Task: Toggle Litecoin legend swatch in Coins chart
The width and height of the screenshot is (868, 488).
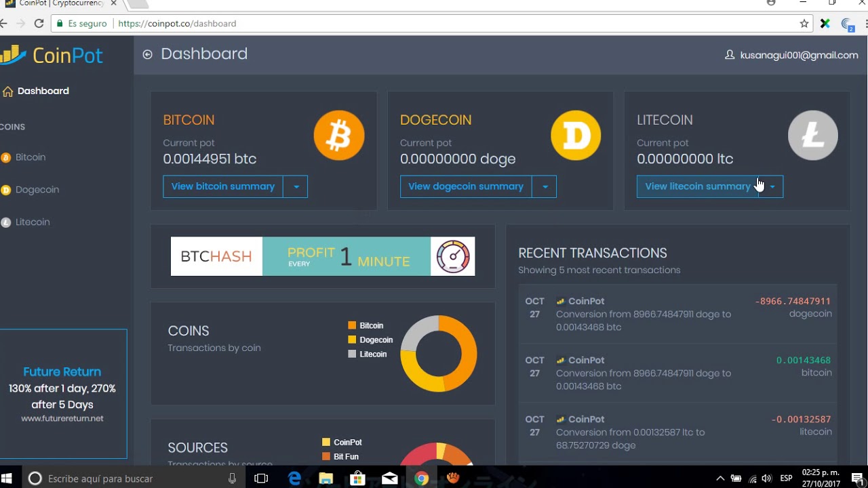Action: 352,354
